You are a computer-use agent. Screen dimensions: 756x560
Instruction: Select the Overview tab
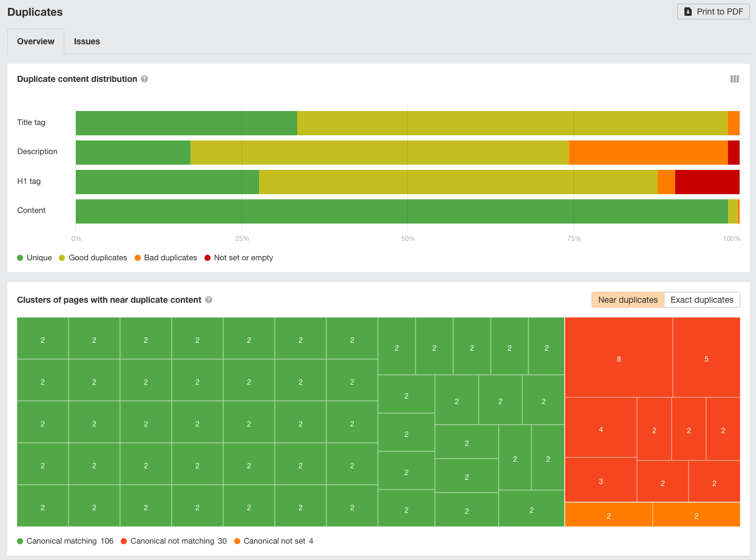[x=35, y=41]
